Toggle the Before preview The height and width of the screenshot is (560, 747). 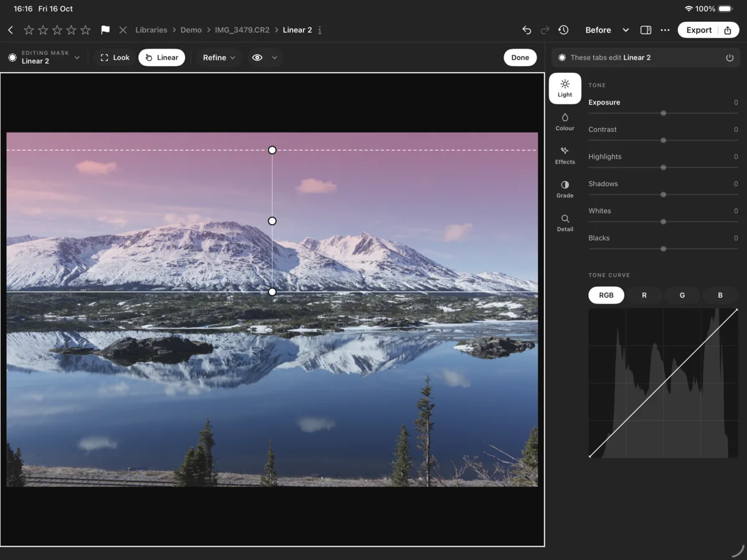(x=598, y=30)
